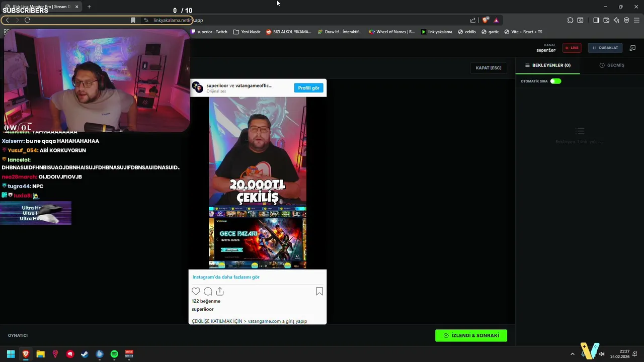Open Spotify from the taskbar
644x362 pixels.
114,354
